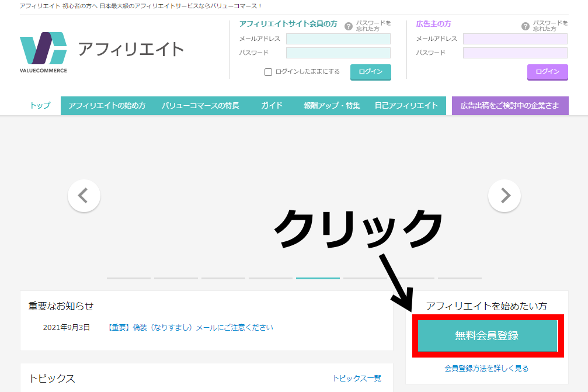Click affiliate member パスワード field
The width and height of the screenshot is (588, 392).
338,53
